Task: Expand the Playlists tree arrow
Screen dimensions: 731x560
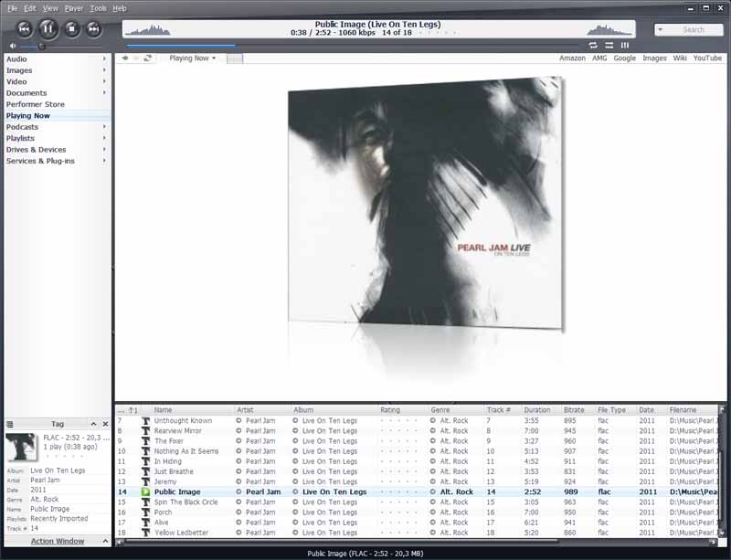Action: [104, 138]
